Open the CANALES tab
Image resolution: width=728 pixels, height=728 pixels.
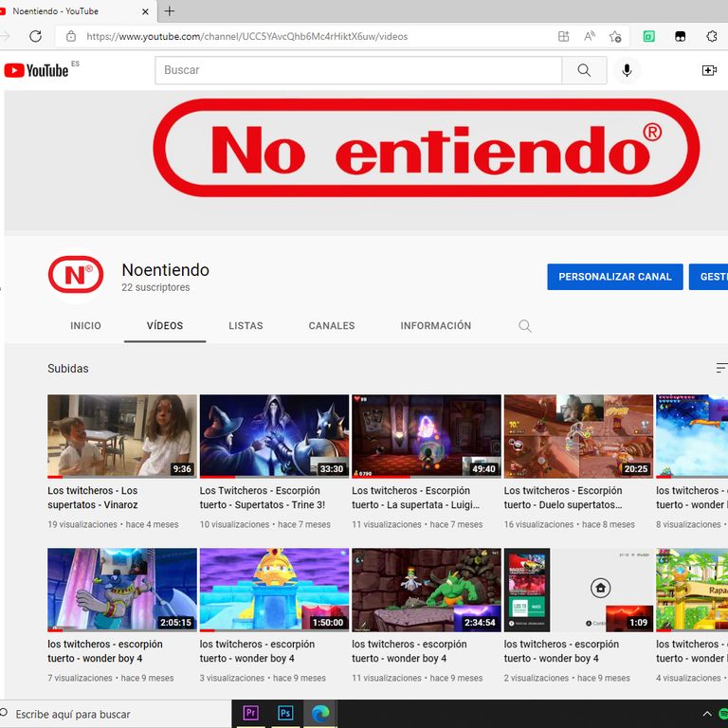(x=332, y=326)
